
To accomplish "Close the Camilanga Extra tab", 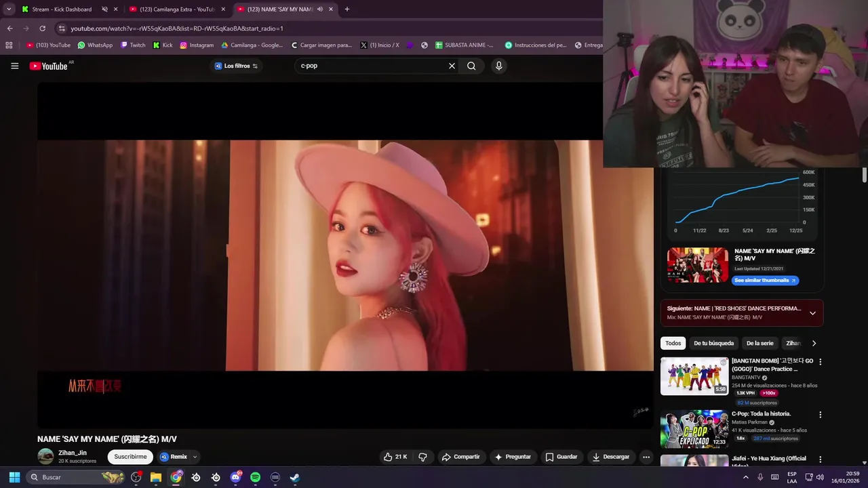I will (223, 9).
